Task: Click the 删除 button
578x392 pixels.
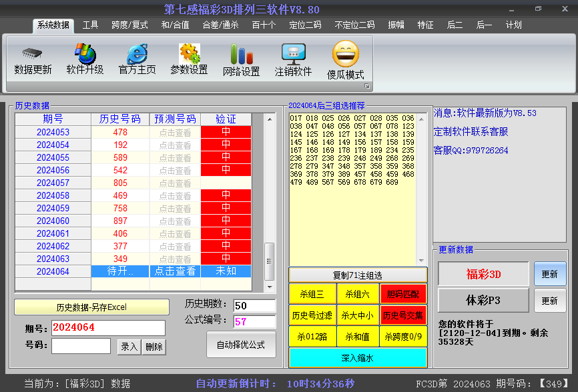Action: [154, 347]
